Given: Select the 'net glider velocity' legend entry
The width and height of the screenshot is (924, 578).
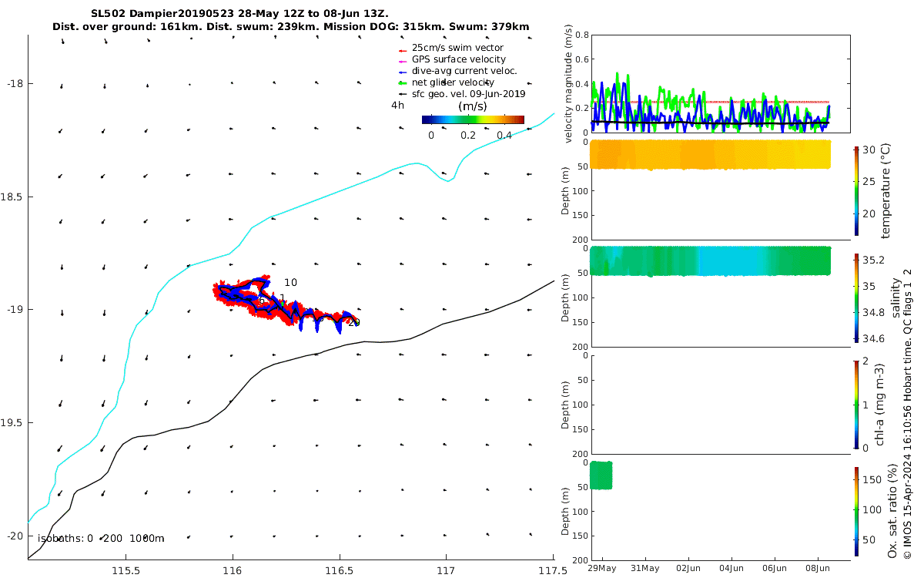Looking at the screenshot, I should (x=445, y=82).
